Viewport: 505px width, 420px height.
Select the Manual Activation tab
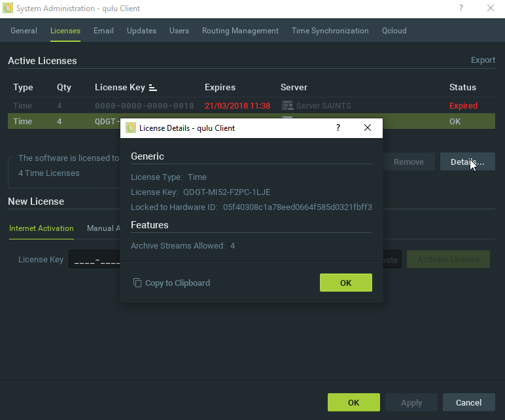[x=103, y=228]
